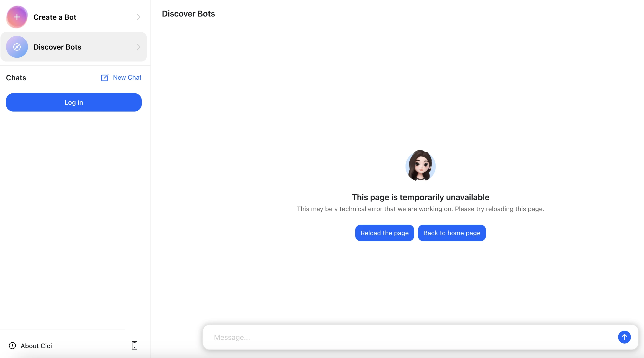This screenshot has width=644, height=358.
Task: Click the mobile device icon
Action: [x=134, y=345]
